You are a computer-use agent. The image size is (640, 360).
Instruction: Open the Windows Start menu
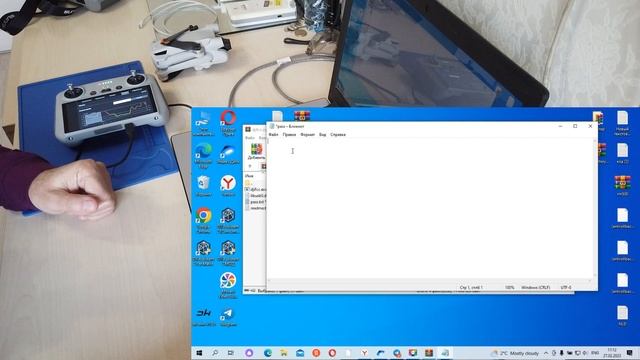tap(199, 353)
